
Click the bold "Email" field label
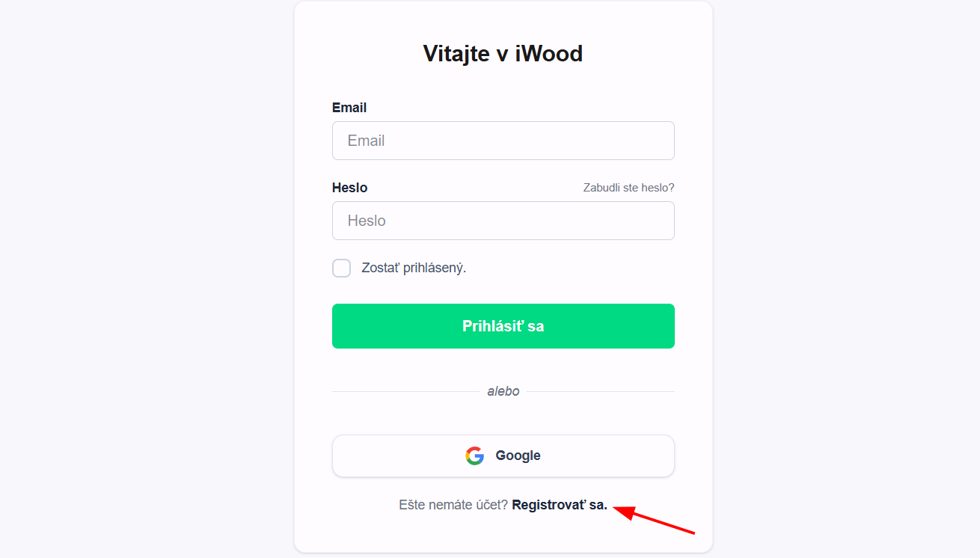(x=349, y=108)
